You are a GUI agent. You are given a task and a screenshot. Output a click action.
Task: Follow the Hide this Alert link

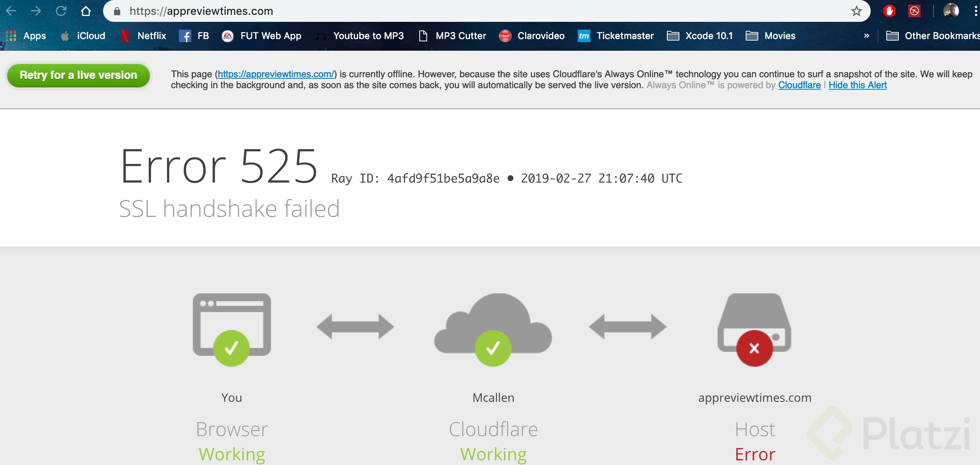click(x=857, y=85)
